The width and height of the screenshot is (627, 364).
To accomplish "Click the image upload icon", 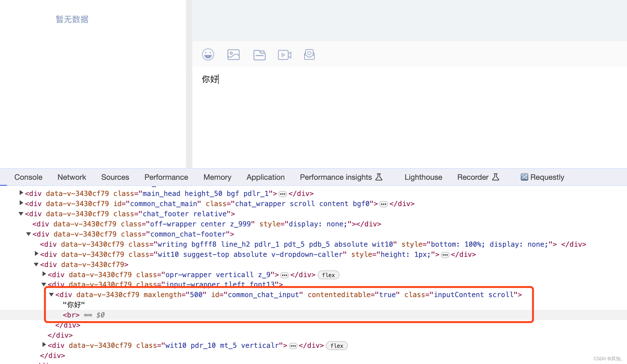I will point(234,55).
